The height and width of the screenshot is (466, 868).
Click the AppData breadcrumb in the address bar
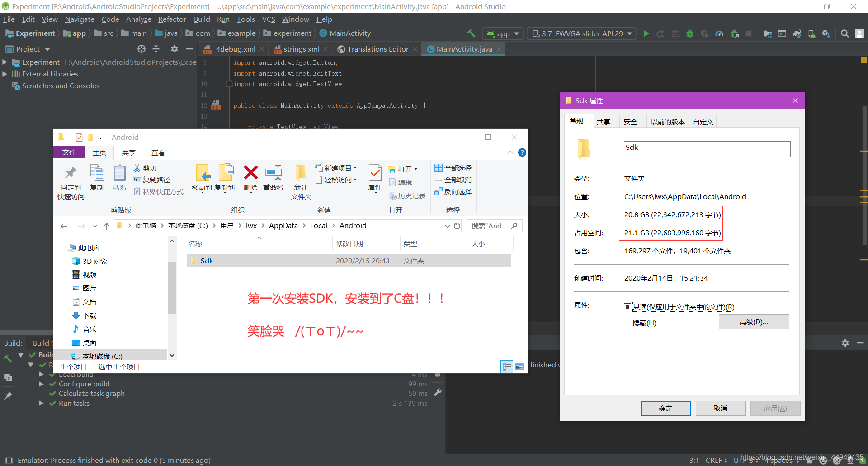click(x=283, y=226)
